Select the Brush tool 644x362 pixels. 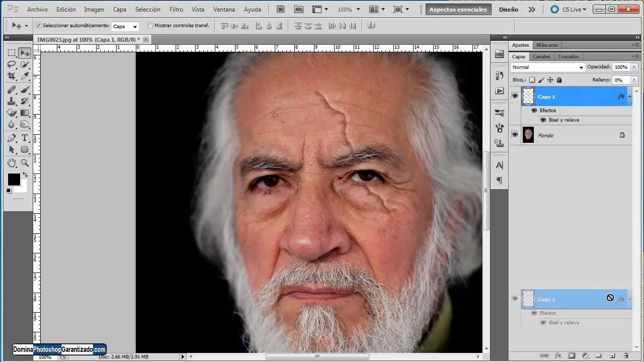(x=25, y=90)
